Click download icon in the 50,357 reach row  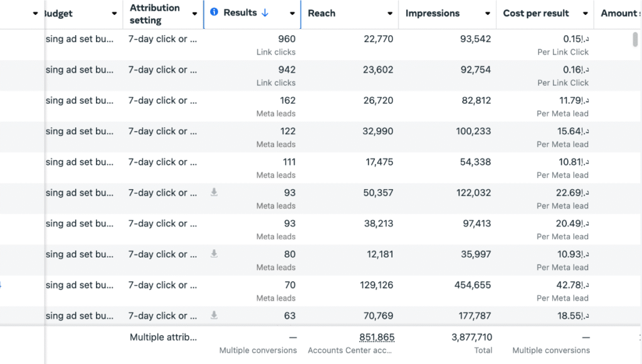point(214,192)
